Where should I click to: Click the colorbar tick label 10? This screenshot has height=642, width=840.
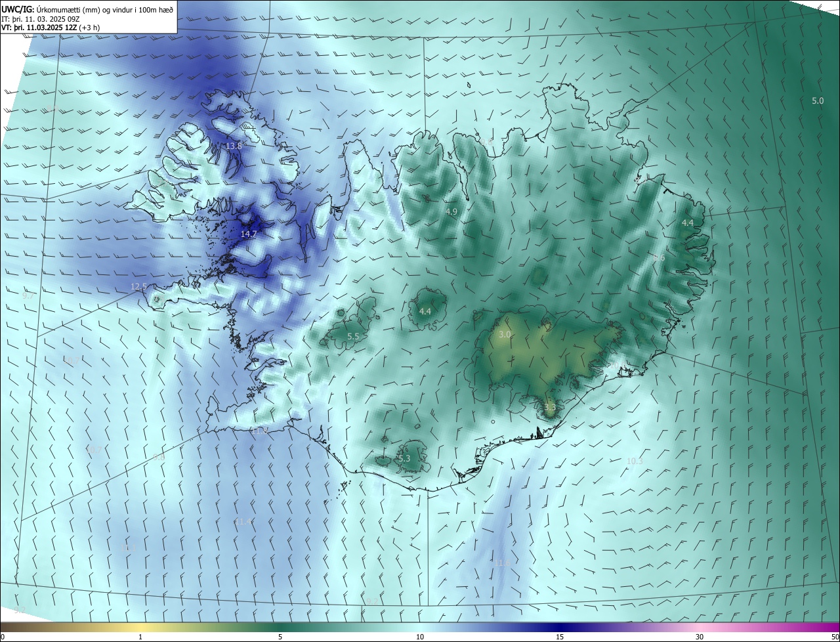pos(420,637)
